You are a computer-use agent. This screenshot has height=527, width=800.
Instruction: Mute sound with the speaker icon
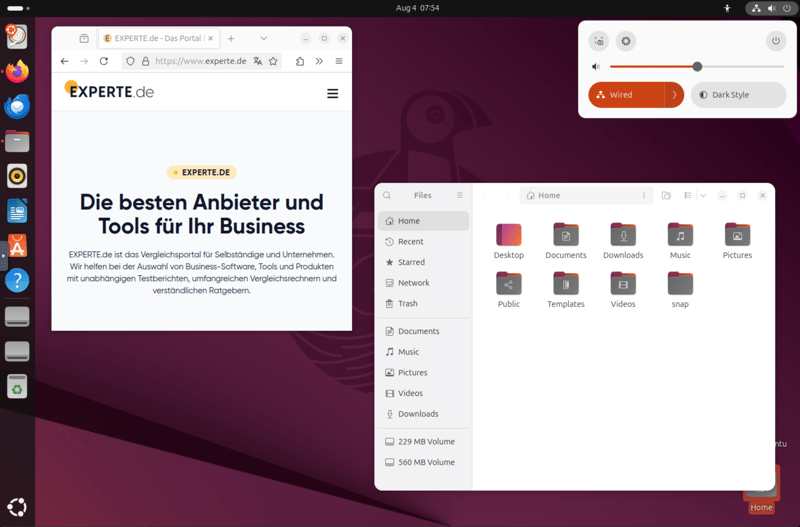pyautogui.click(x=596, y=67)
